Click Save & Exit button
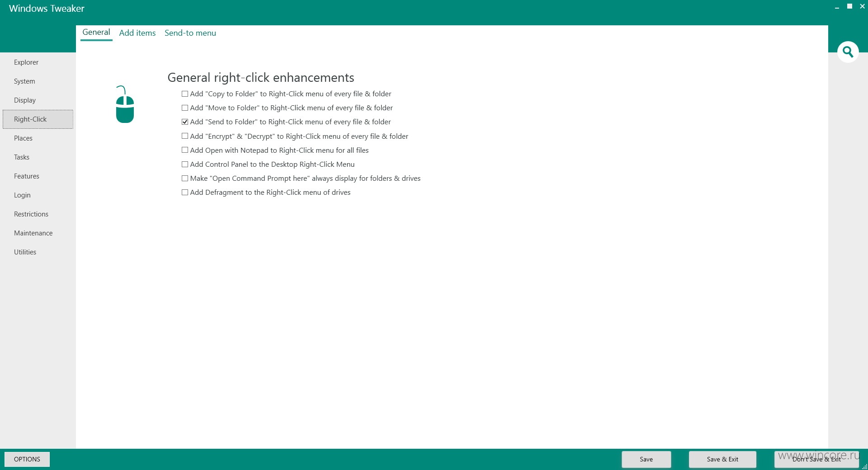Screen dimensions: 868x470 [722, 459]
